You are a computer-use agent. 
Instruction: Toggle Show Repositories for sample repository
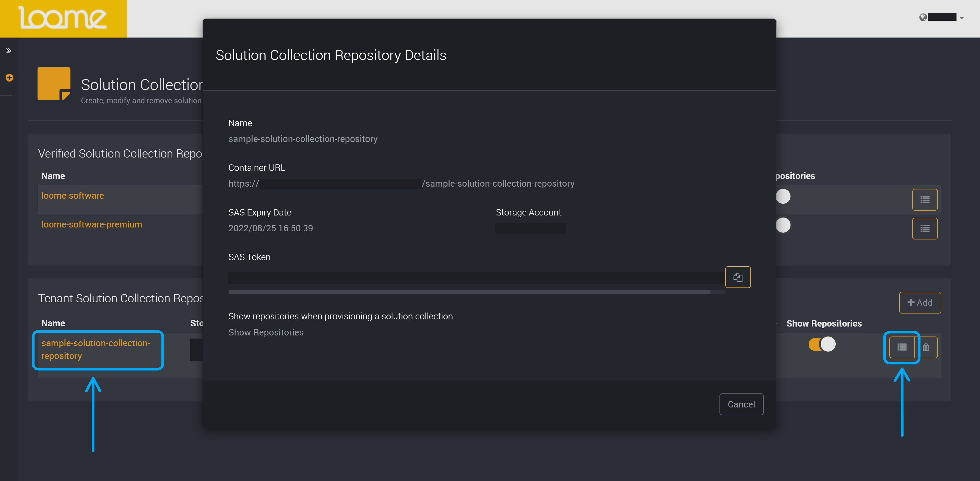tap(822, 344)
